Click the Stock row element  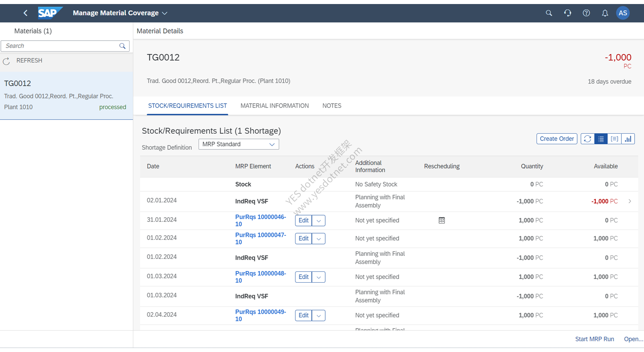pos(243,184)
